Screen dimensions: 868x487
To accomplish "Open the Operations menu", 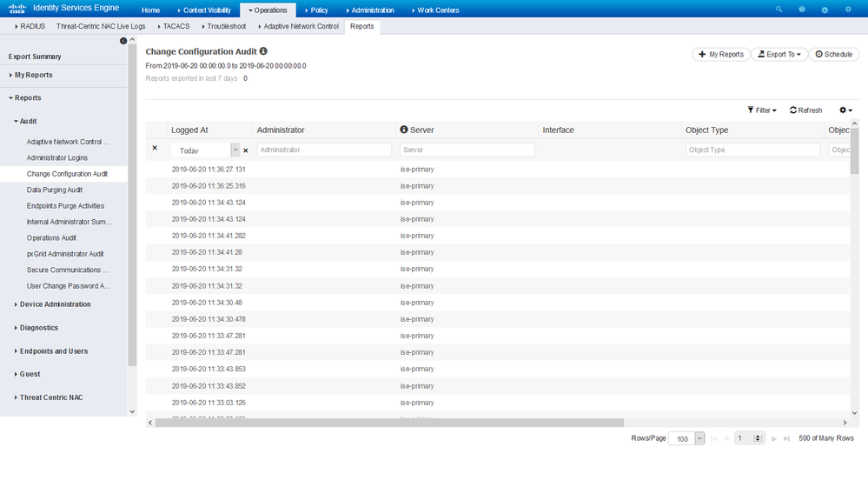I will pos(268,10).
